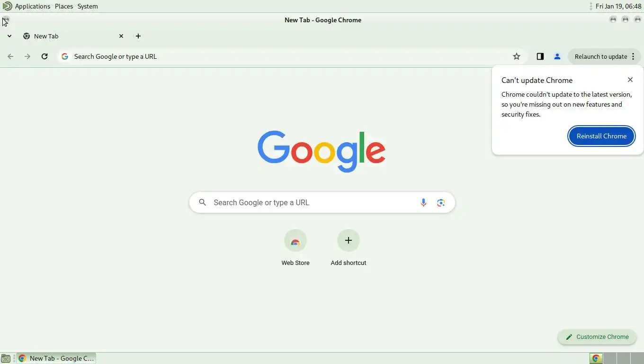Open the Web Store shortcut
This screenshot has height=364, width=644.
[295, 248]
